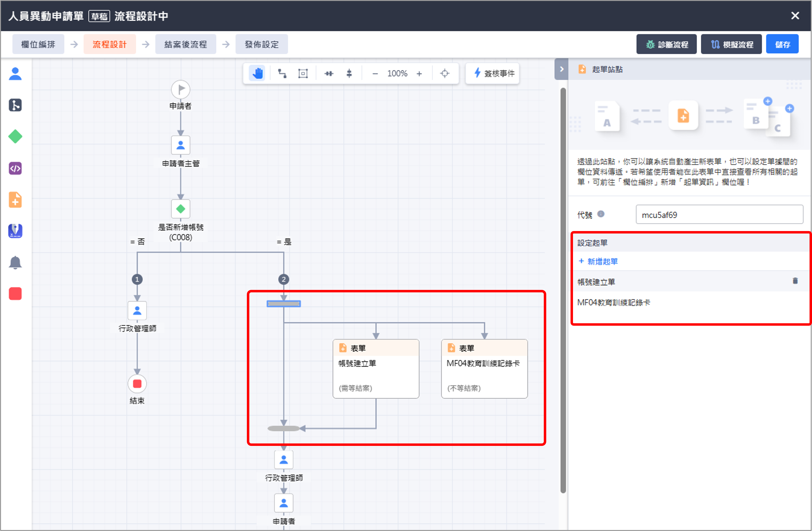Click the 儲存 save button
Screen dimensions: 812x531
click(782, 44)
